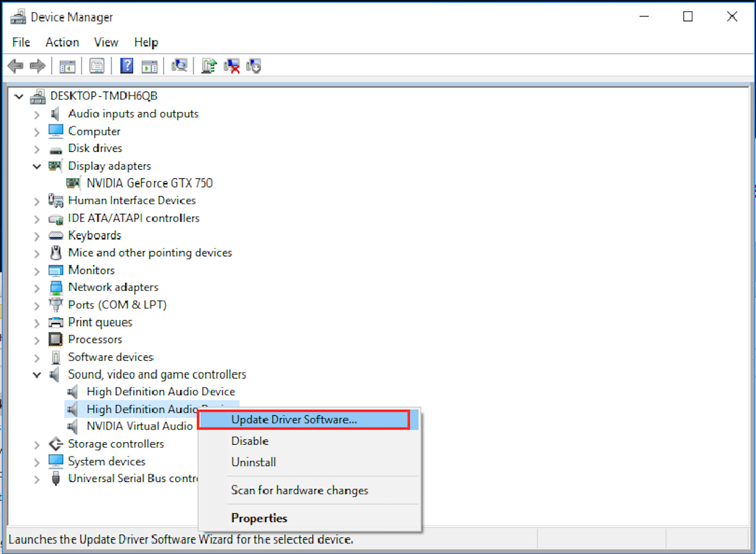Click Disable in the context menu

[250, 441]
